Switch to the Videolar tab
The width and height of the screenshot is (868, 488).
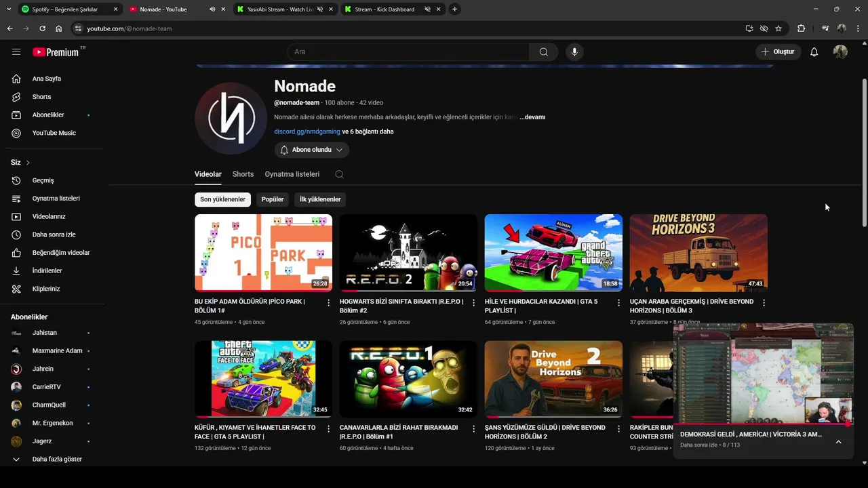(208, 174)
